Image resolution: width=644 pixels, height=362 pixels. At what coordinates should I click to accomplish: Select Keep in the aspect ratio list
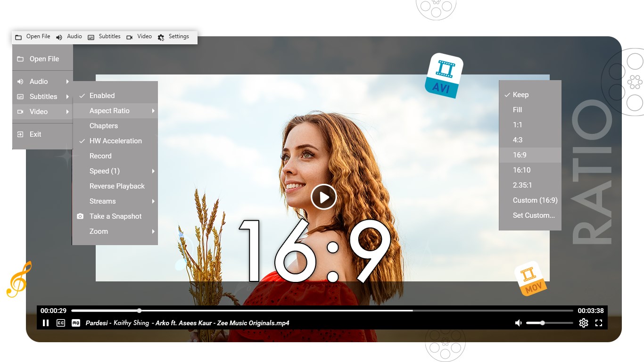pyautogui.click(x=520, y=94)
